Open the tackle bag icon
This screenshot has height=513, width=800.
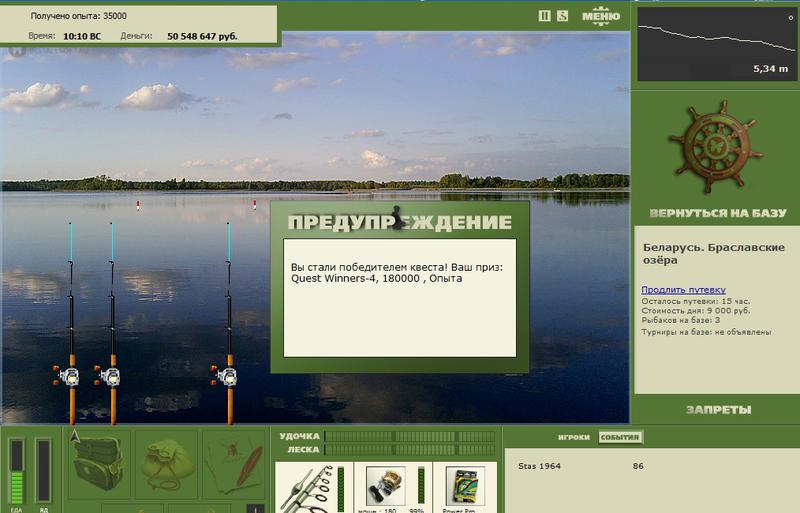coord(99,463)
